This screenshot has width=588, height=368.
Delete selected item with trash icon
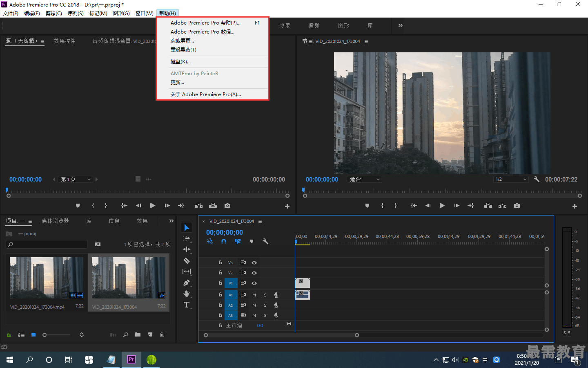pyautogui.click(x=162, y=335)
